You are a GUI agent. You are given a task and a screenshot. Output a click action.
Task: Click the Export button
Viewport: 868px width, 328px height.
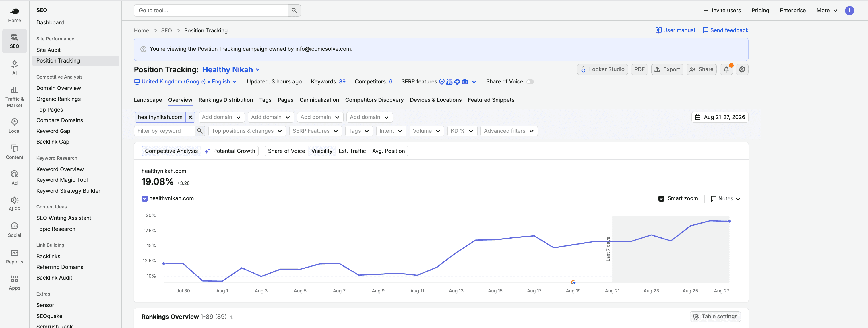tap(667, 69)
